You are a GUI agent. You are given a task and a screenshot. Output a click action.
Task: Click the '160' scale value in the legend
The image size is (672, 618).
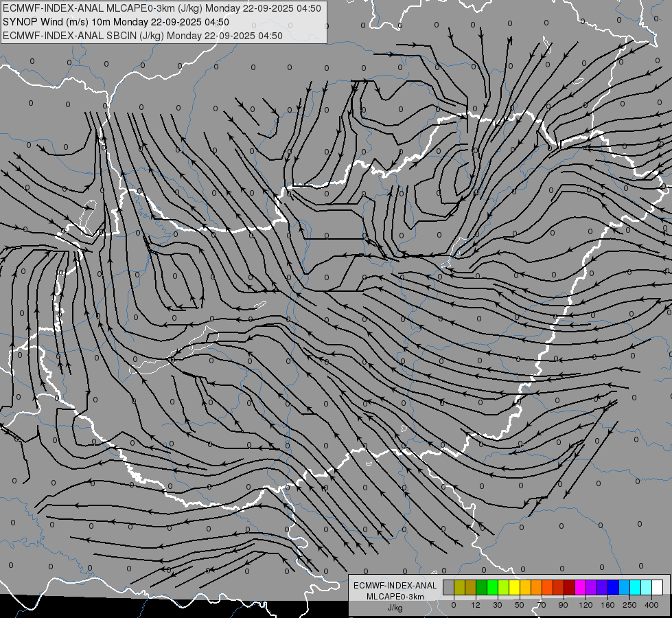pyautogui.click(x=607, y=605)
